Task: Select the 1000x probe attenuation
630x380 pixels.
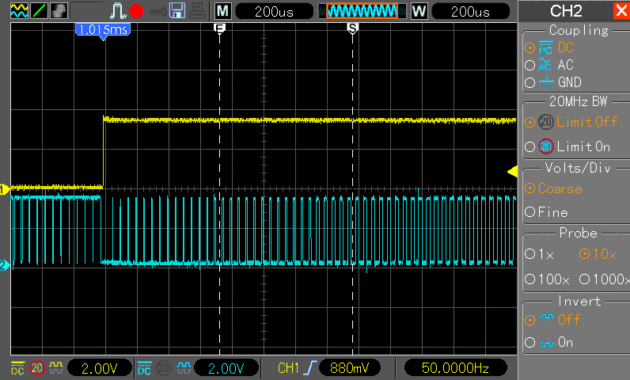Action: 604,279
